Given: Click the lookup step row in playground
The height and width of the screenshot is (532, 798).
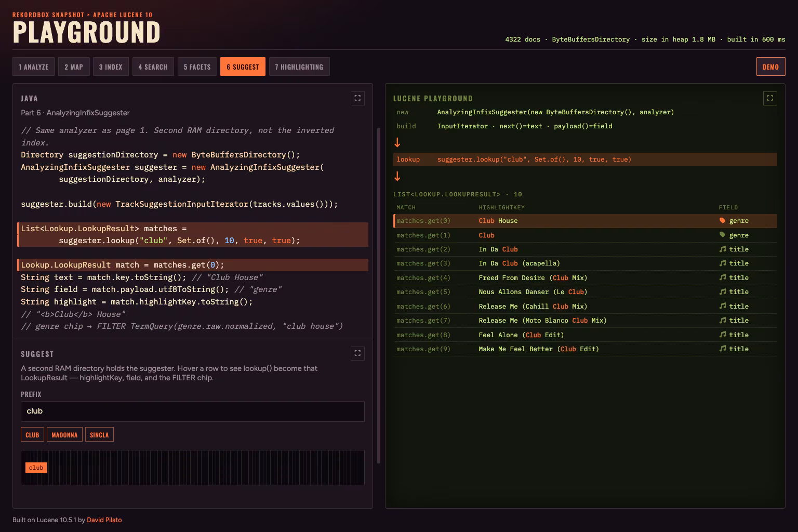Looking at the screenshot, I should [585, 159].
